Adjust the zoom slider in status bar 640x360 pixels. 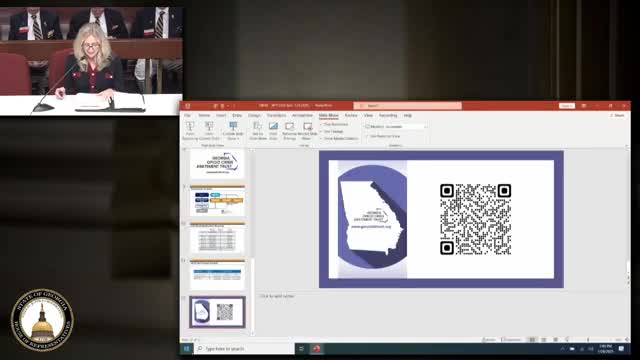(x=588, y=340)
